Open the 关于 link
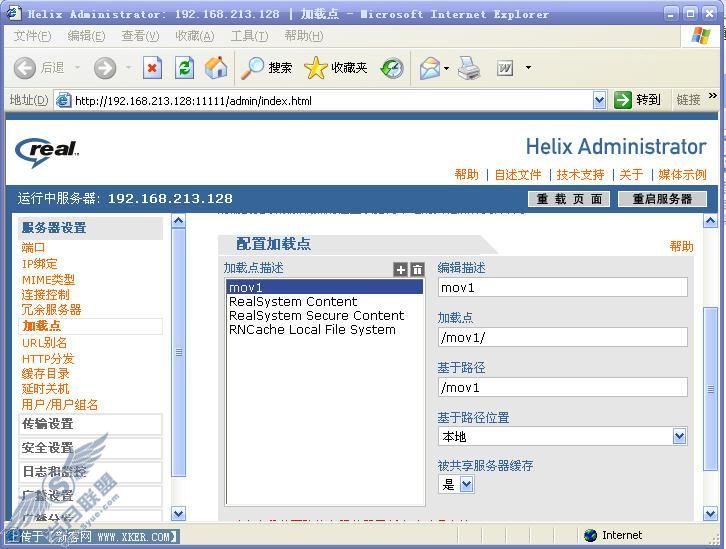This screenshot has width=726, height=549. 631,175
